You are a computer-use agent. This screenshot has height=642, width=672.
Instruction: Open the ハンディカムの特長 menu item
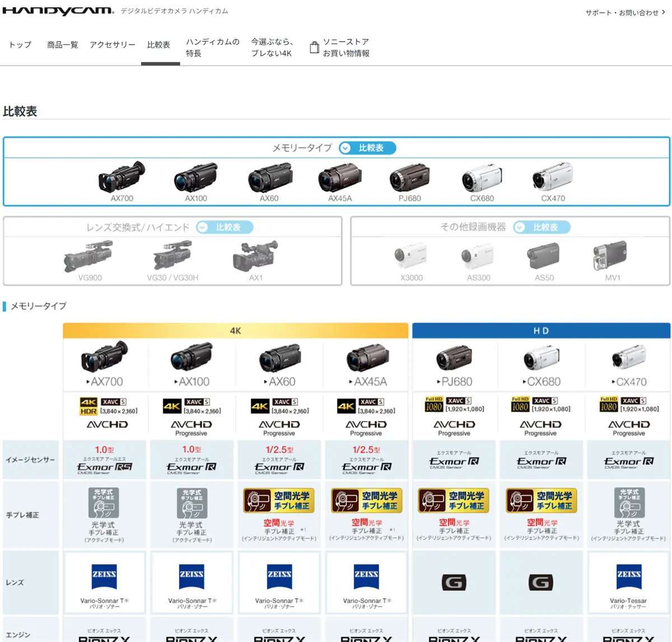coord(212,48)
